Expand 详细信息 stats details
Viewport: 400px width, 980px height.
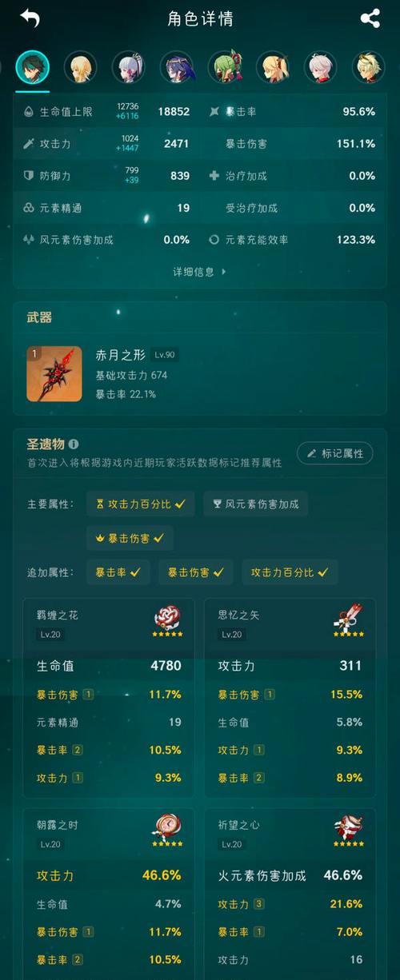point(199,272)
